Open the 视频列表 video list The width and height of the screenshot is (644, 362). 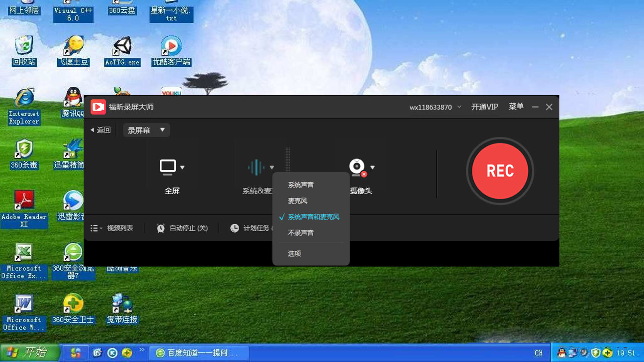[x=120, y=228]
